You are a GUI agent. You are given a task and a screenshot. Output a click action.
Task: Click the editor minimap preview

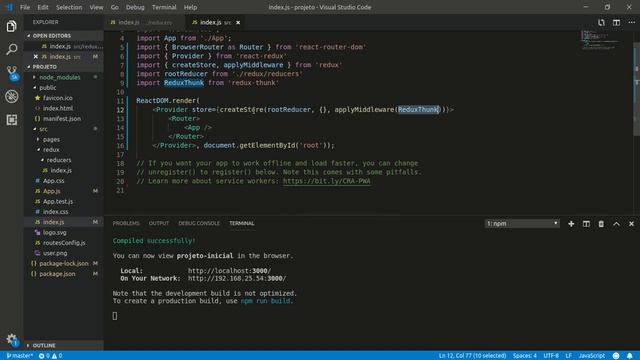tap(600, 40)
